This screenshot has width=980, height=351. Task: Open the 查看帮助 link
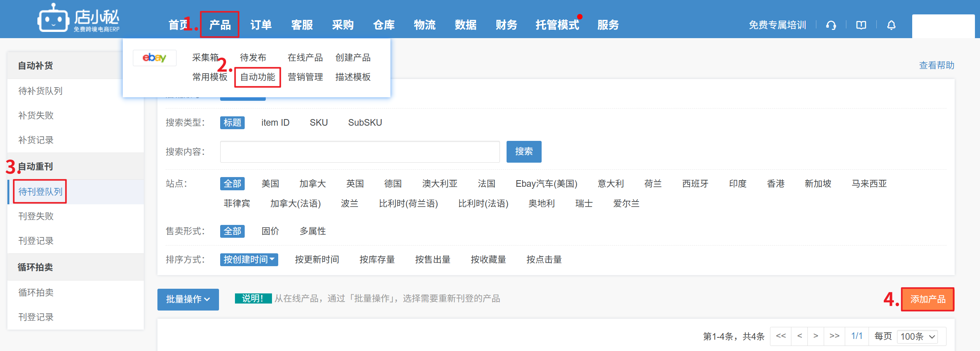coord(936,65)
